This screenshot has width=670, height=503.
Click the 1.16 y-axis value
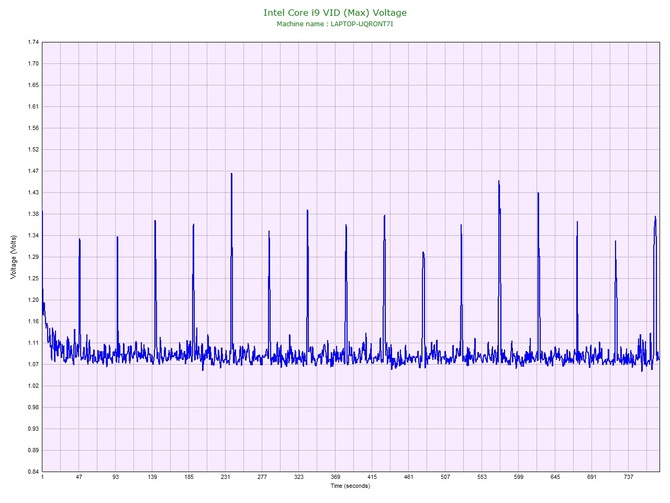point(33,321)
